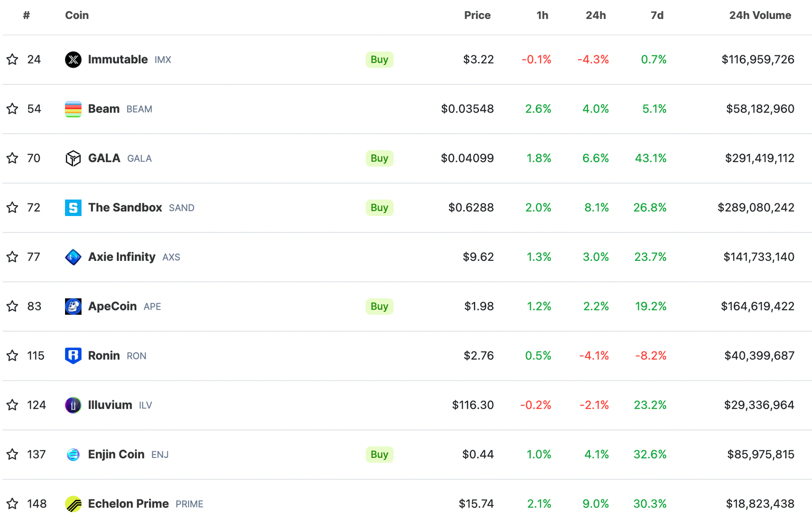Open the Enjin Coin name link
This screenshot has width=812, height=525.
click(116, 454)
